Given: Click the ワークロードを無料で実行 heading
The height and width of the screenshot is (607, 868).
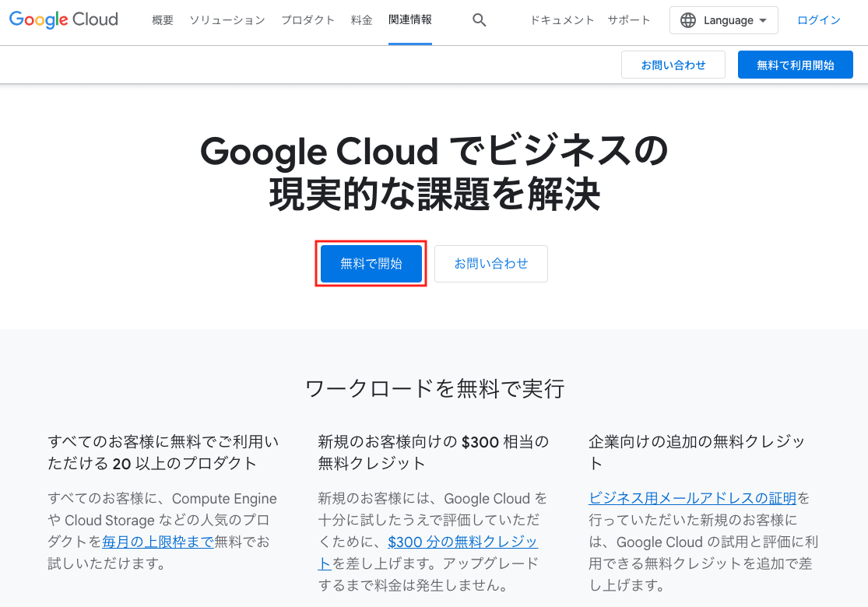Looking at the screenshot, I should 434,389.
